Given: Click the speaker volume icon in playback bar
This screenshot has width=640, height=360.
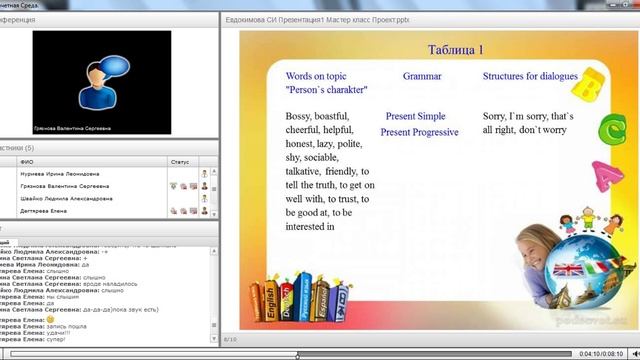Looking at the screenshot, I should point(636,354).
